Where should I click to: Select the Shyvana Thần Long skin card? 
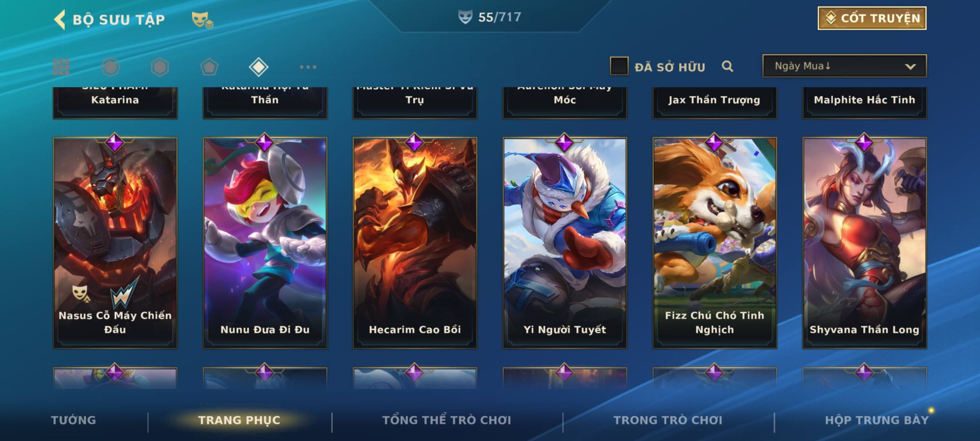pyautogui.click(x=864, y=243)
